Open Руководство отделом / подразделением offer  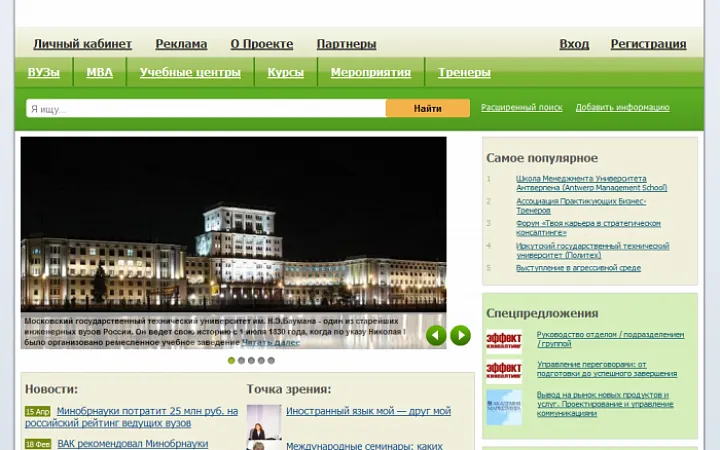(x=610, y=339)
